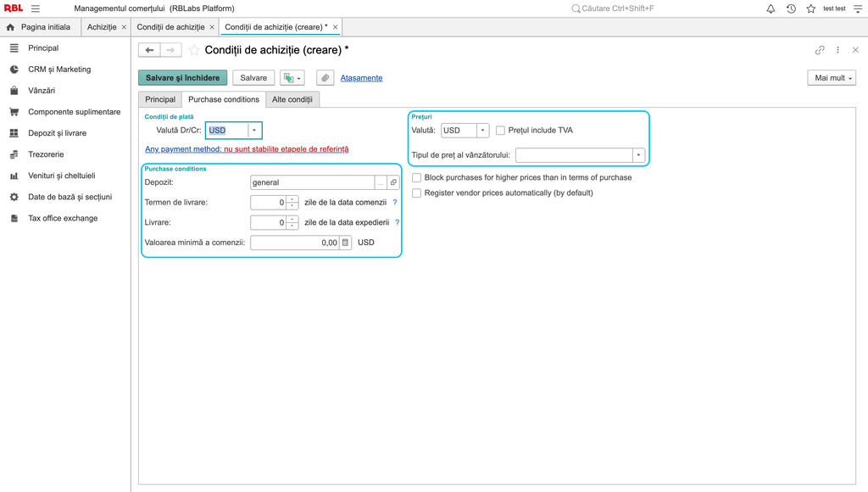Open the Condiții de achiziție list tab
The image size is (868, 492).
pyautogui.click(x=170, y=27)
